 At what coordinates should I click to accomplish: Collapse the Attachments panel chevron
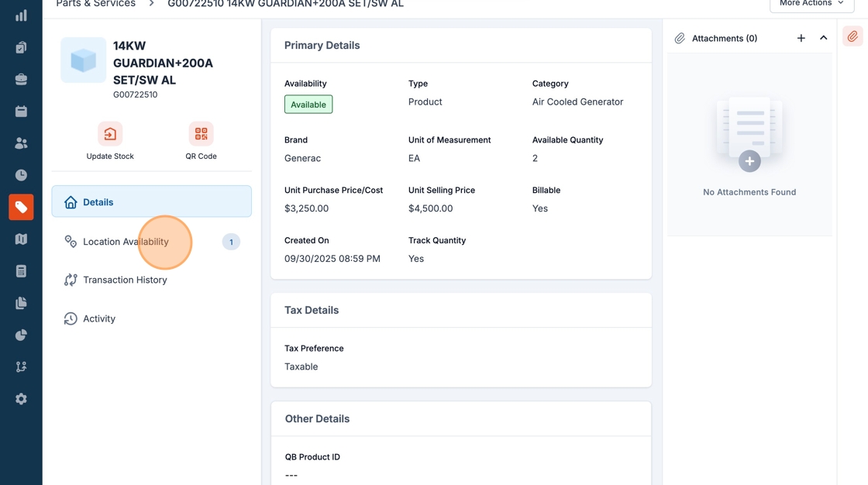(823, 38)
